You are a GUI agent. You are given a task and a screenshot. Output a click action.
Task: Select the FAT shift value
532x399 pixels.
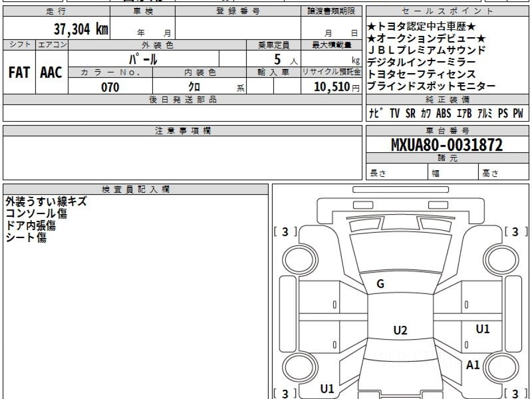click(x=19, y=73)
